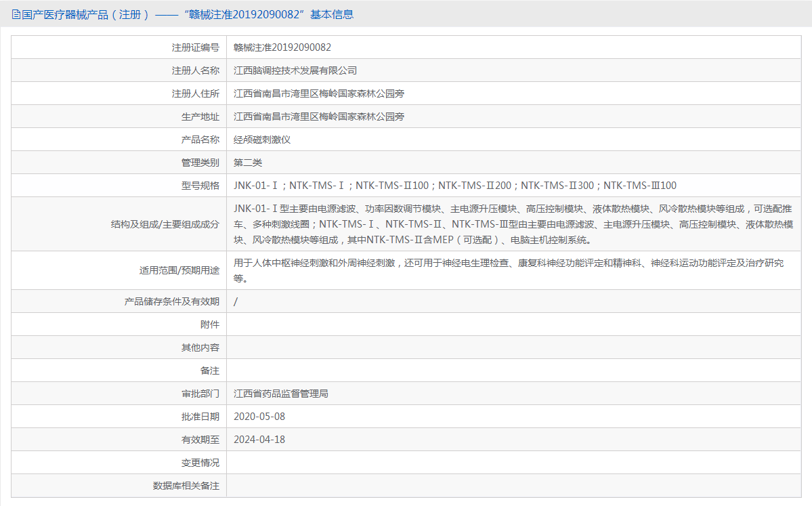Click the 数据库相关备注 label
This screenshot has width=812, height=506.
pyautogui.click(x=186, y=486)
